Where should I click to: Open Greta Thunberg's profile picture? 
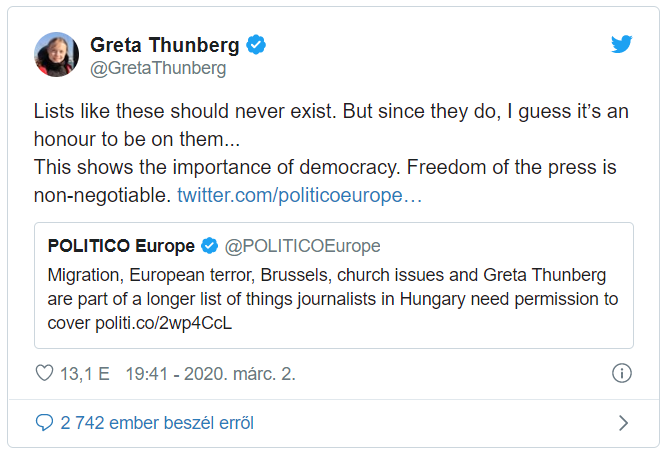tap(58, 55)
